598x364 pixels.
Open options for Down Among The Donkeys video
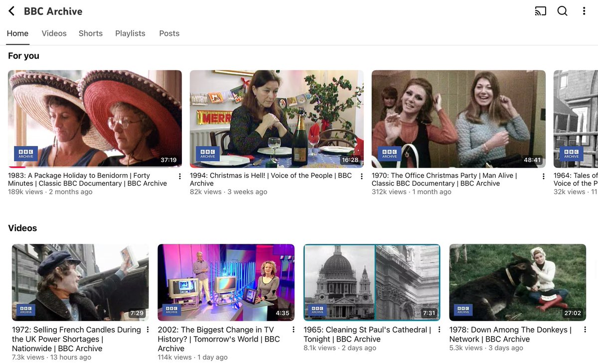tap(585, 330)
